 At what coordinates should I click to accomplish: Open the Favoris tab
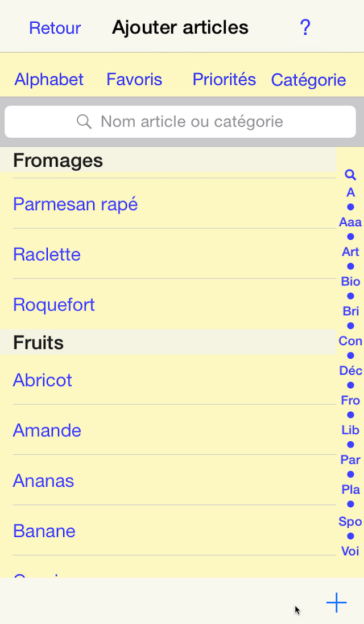(134, 80)
